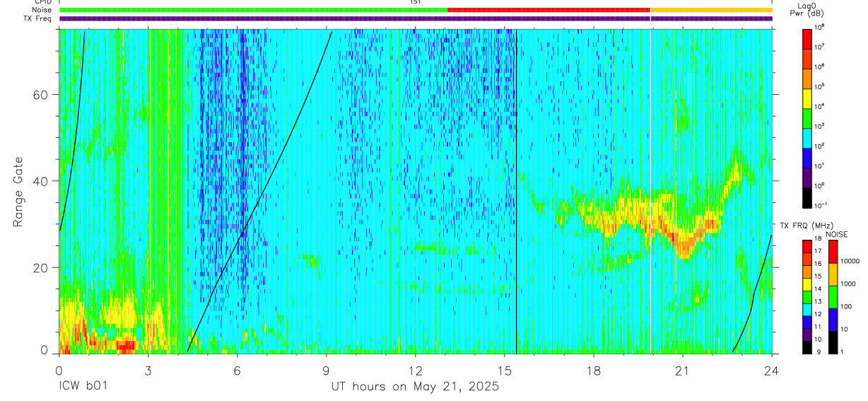Click the red segment of Lag0 Pwr colorbar
868x401 pixels.
808,38
